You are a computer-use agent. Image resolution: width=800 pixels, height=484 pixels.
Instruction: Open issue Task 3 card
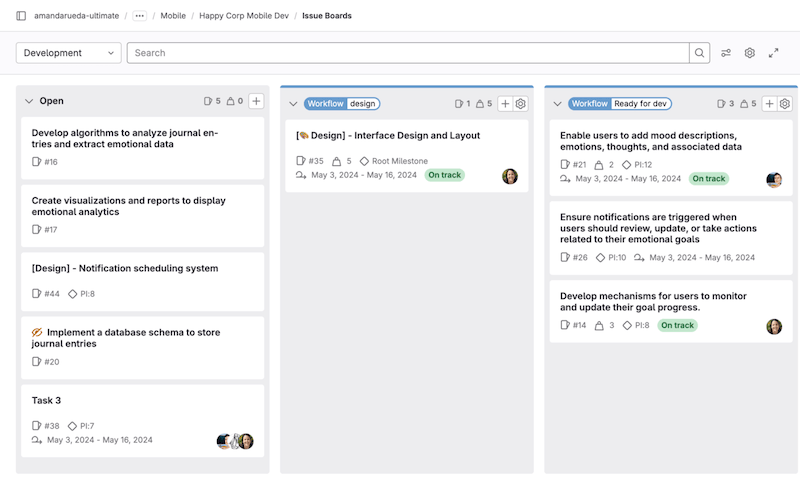coord(46,400)
